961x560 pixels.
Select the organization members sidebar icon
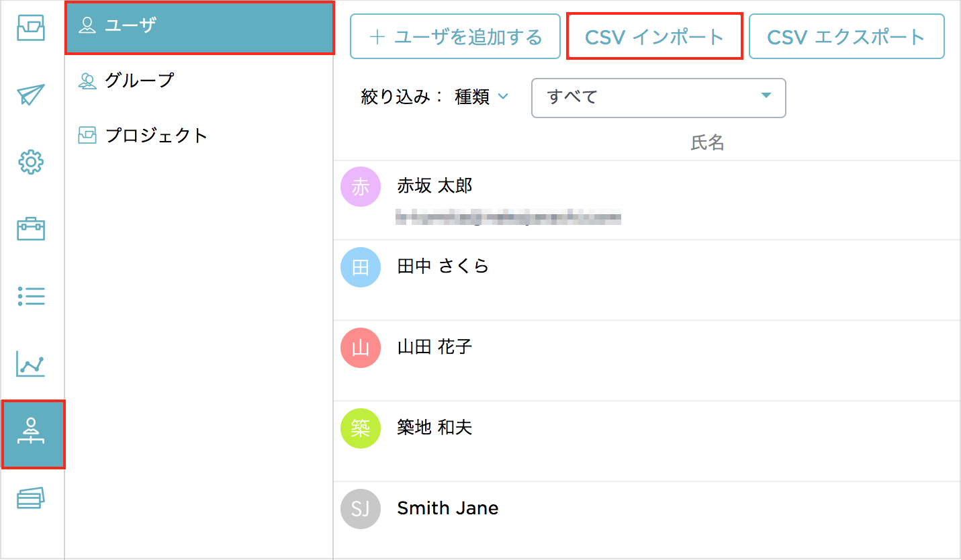pos(32,434)
